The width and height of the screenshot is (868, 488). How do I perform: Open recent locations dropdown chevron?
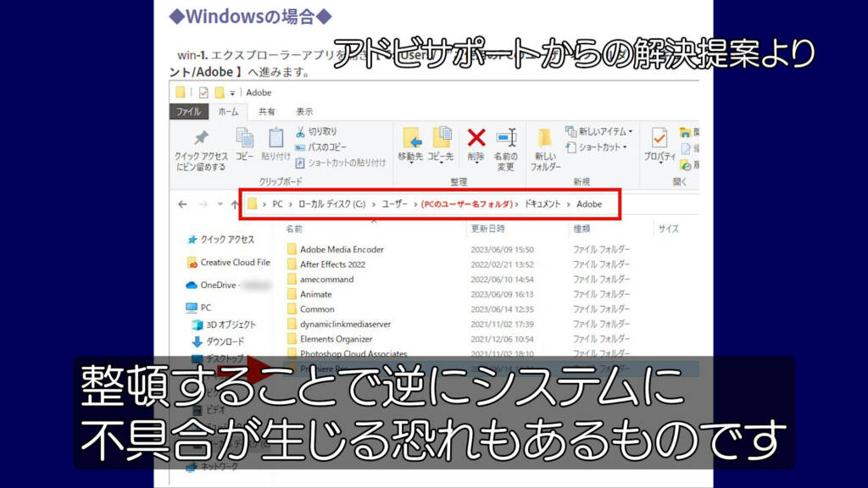[220, 204]
